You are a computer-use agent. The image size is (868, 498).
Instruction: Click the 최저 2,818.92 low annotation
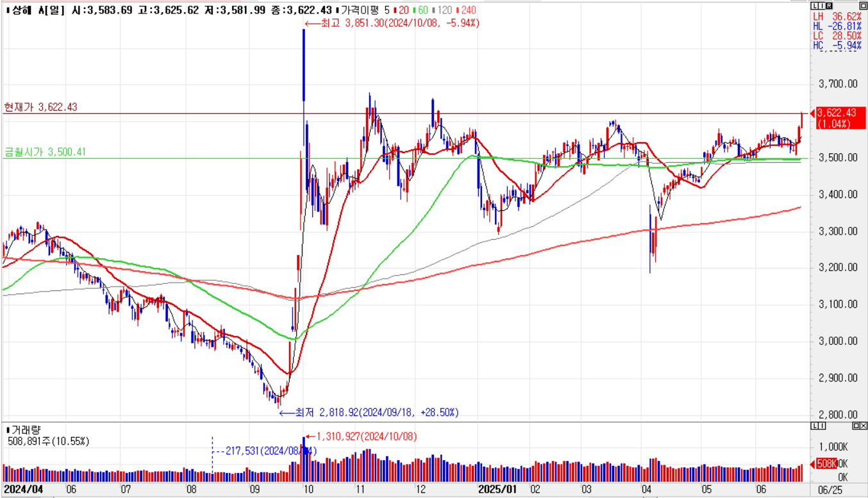[369, 413]
